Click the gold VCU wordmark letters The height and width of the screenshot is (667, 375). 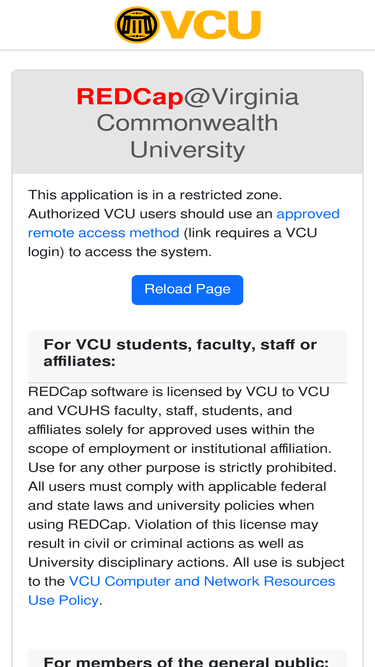coord(211,25)
